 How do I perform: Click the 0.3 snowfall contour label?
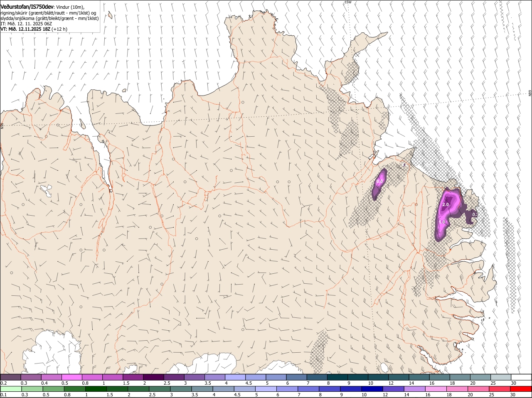[x=379, y=182]
